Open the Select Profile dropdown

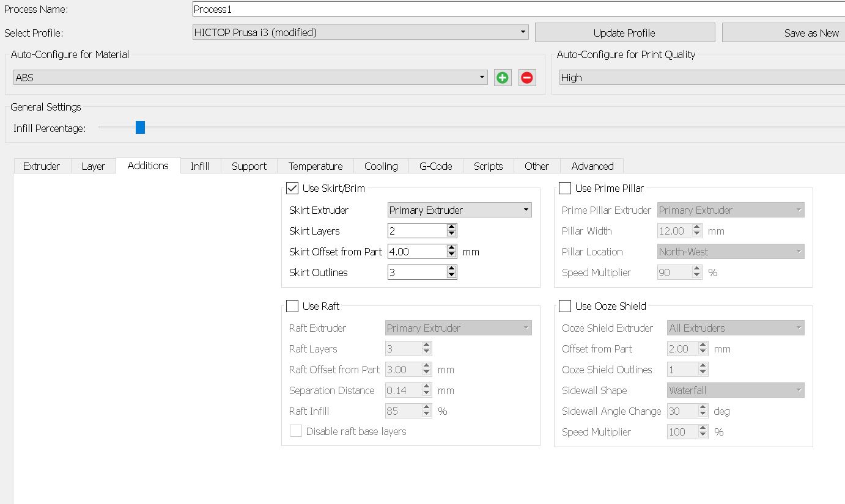pos(361,32)
